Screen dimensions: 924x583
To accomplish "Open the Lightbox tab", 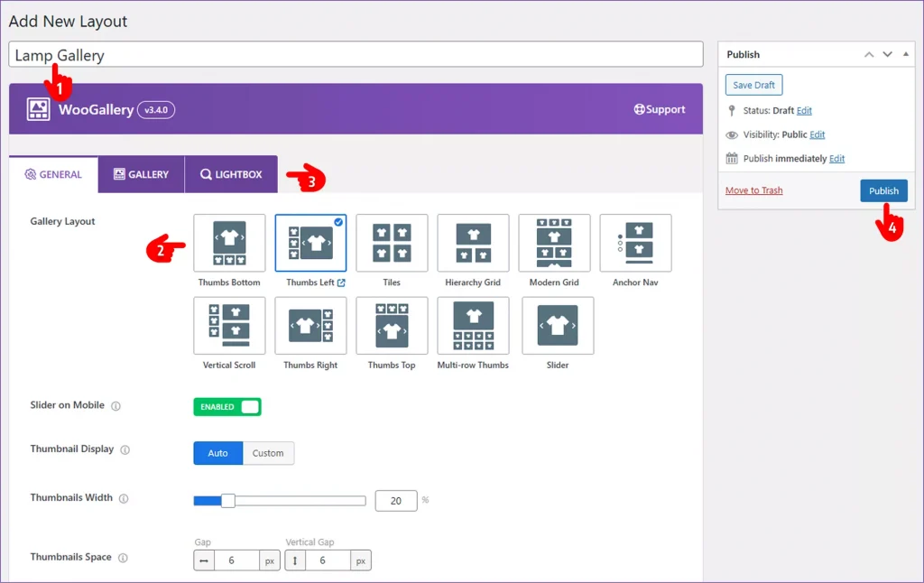I will 230,174.
